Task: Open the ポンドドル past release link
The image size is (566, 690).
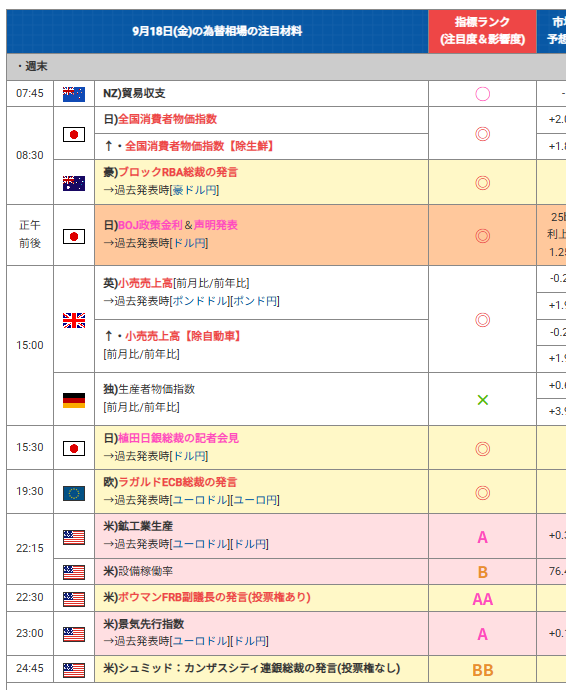Action: click(199, 301)
